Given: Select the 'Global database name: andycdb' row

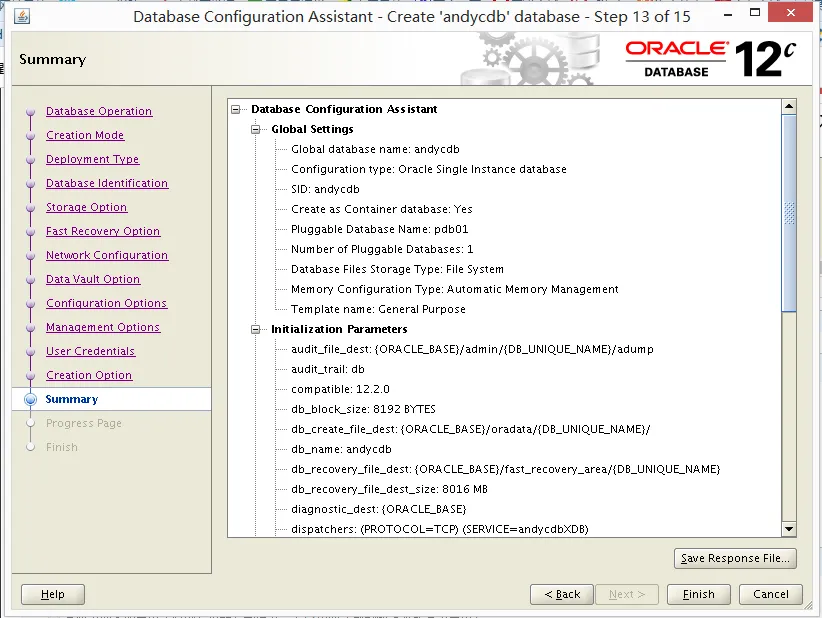Looking at the screenshot, I should click(x=375, y=149).
